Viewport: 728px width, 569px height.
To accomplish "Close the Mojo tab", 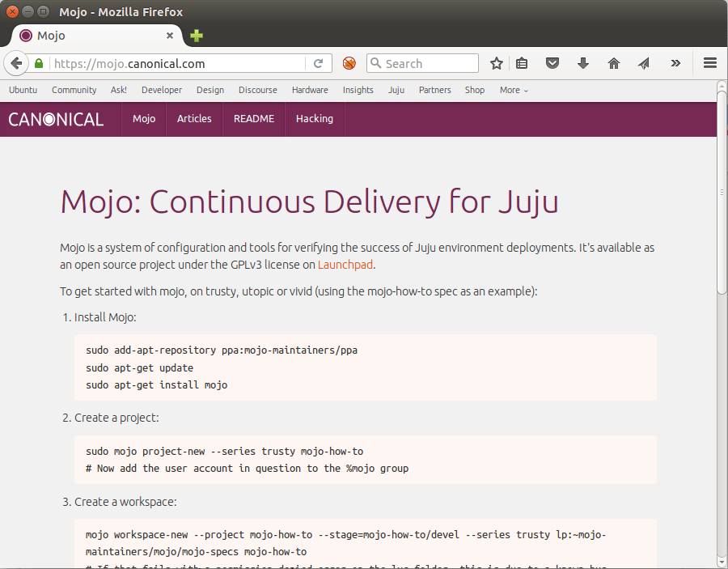I will (x=170, y=36).
